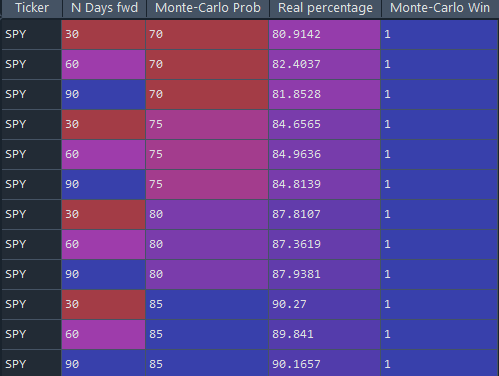Click Prob 70 in the 81.8528 row
This screenshot has height=376, width=499.
coord(207,94)
